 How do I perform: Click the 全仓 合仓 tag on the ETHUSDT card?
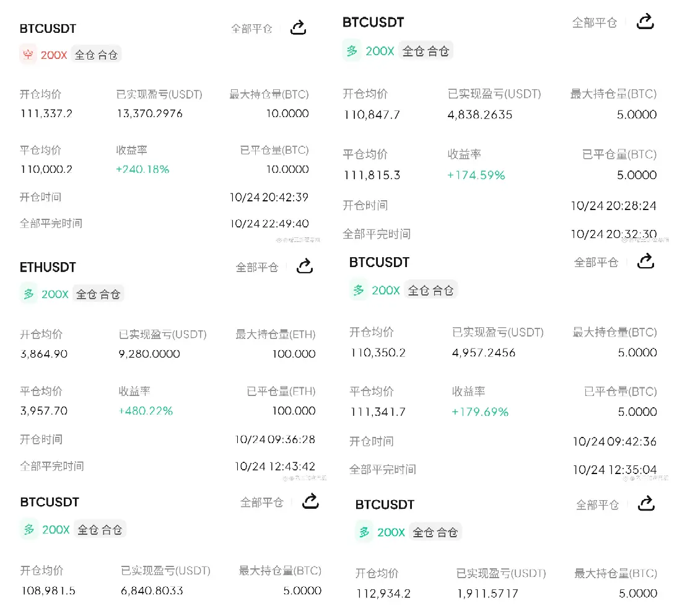[x=98, y=294]
